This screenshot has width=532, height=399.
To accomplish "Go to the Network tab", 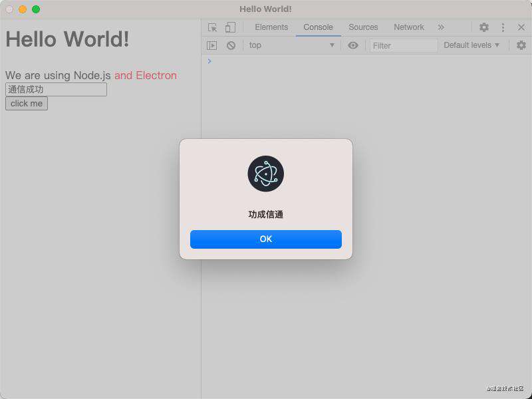I will coord(409,27).
